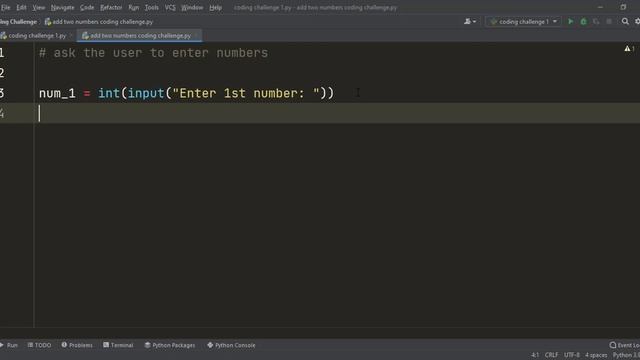Open the VCS menu
The width and height of the screenshot is (640, 360).
click(x=170, y=7)
